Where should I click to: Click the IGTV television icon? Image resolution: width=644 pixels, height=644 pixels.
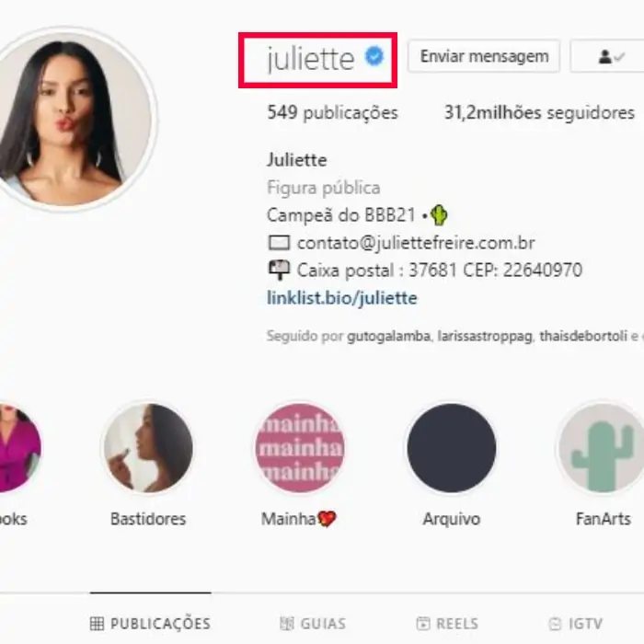556,624
